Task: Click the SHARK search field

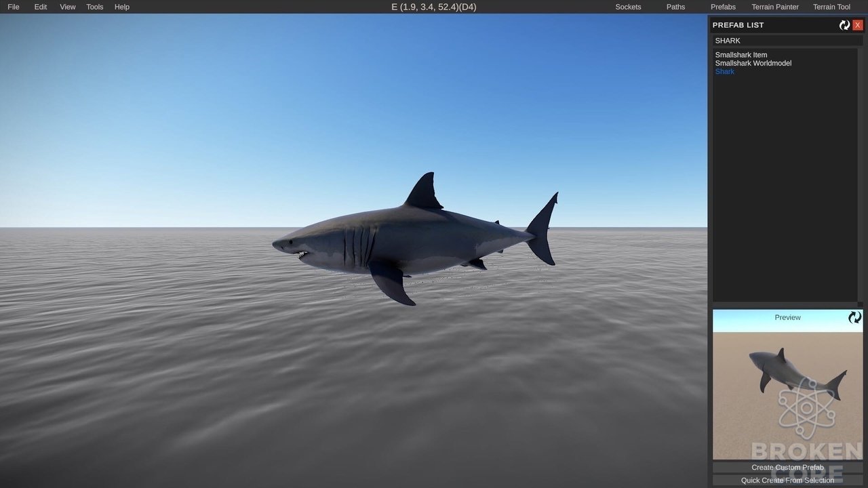Action: click(787, 41)
